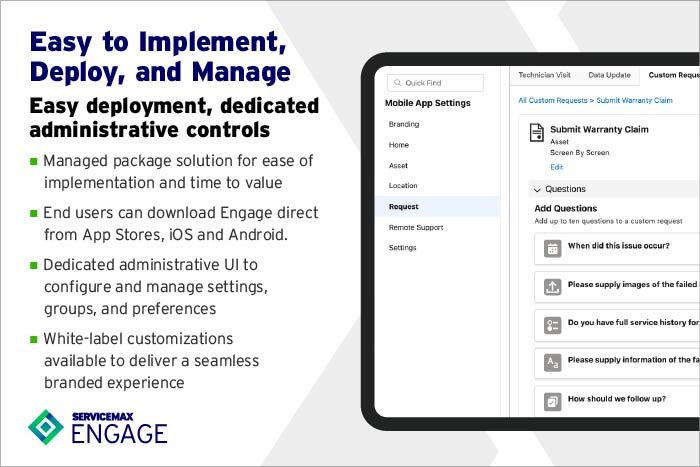Click the Edit link under Submit Warranty Claim
Screen dimensions: 700x467
tap(557, 167)
